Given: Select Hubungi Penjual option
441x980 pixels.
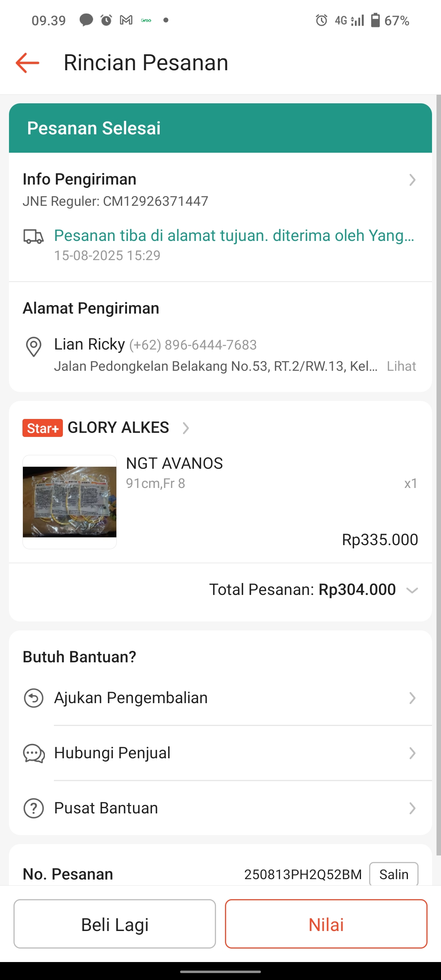Looking at the screenshot, I should click(x=112, y=753).
